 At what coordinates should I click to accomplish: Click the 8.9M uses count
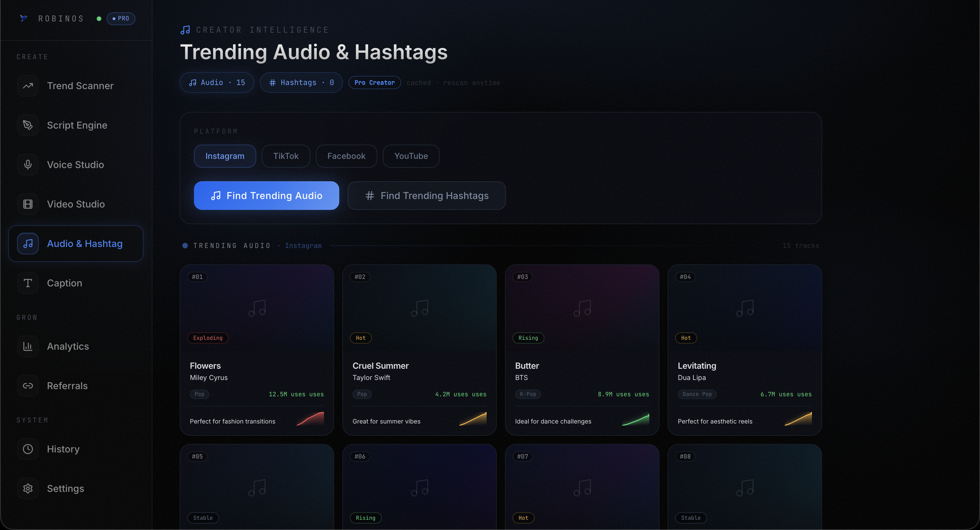coord(623,394)
